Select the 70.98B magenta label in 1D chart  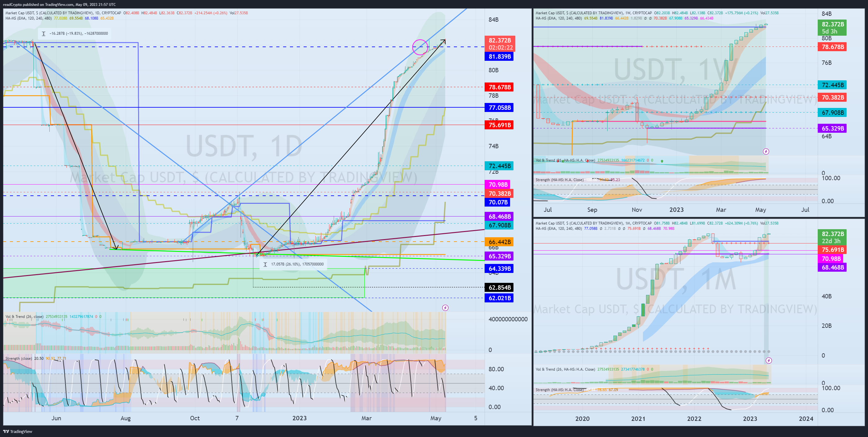(498, 185)
